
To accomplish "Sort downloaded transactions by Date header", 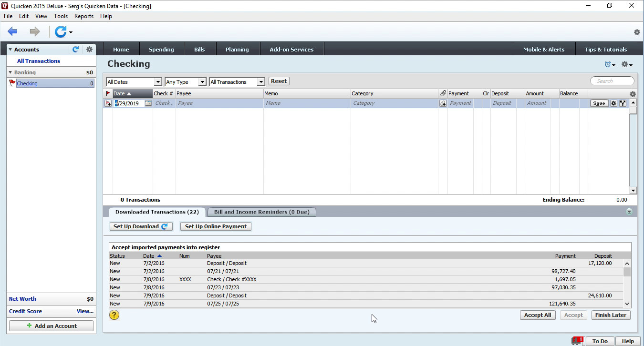I will 152,256.
